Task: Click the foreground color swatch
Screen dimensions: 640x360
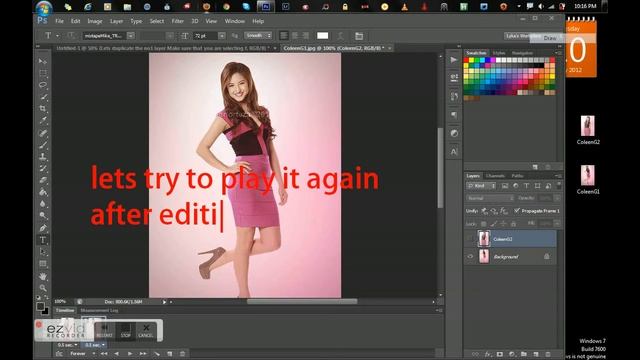Action: click(40, 306)
